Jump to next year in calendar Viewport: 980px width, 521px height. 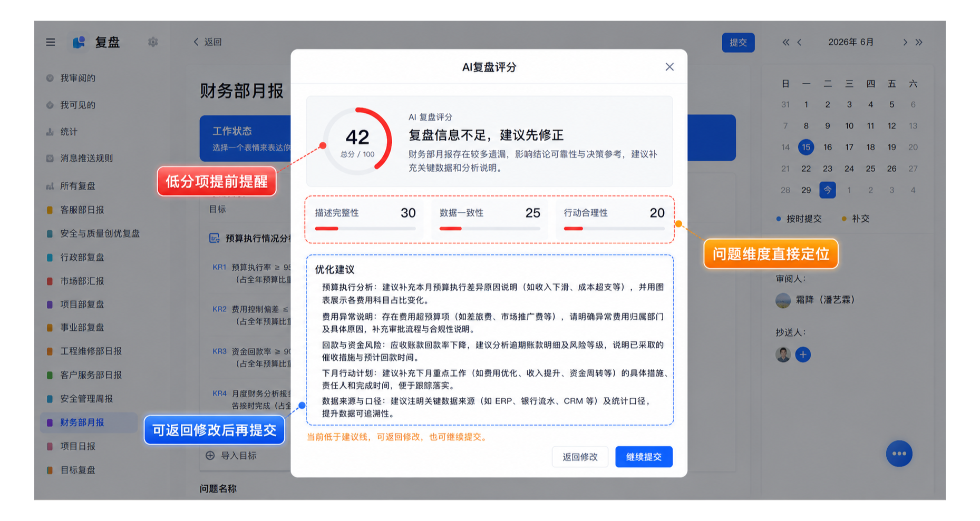pyautogui.click(x=919, y=42)
